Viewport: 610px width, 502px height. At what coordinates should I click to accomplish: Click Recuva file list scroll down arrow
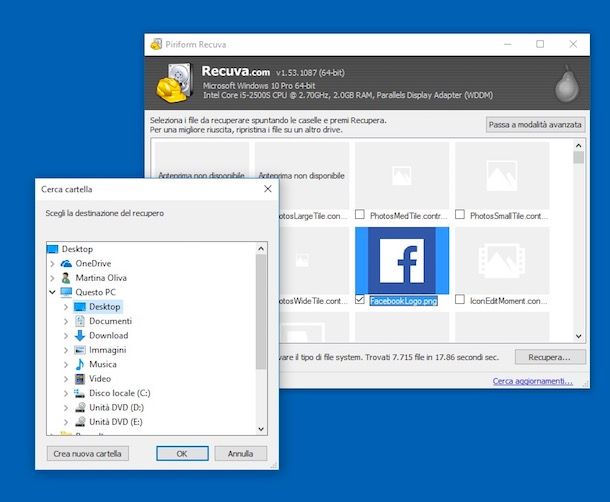[578, 336]
